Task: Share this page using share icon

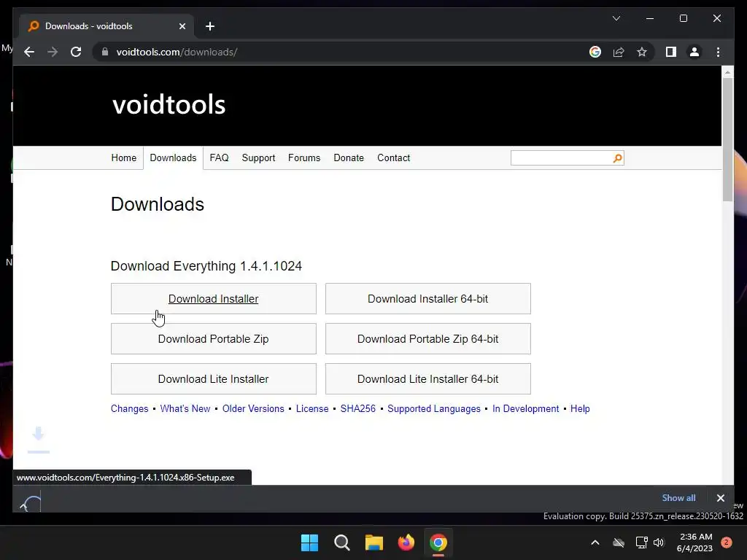Action: (x=619, y=52)
